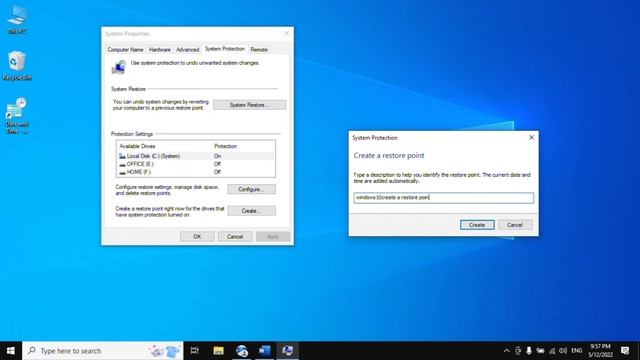640x360 pixels.
Task: Open the taskbar clock and date
Action: click(x=600, y=351)
